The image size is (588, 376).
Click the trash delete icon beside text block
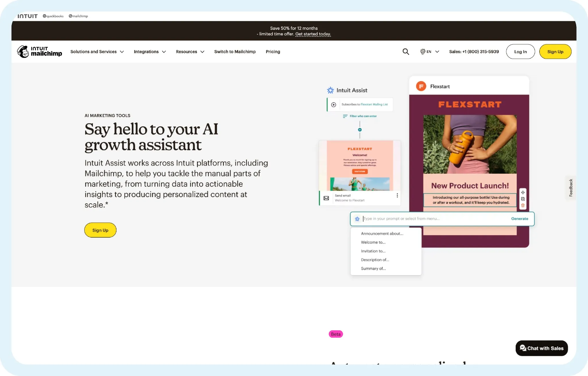(523, 205)
